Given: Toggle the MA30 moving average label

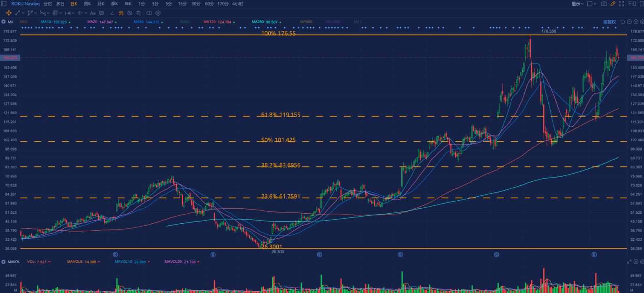Looking at the screenshot, I should [148, 22].
